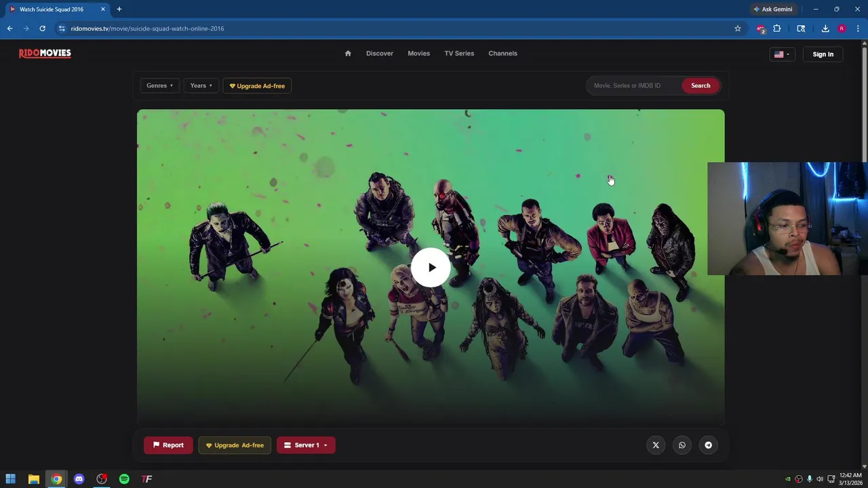Share the movie on X
Viewport: 868px width, 488px height.
(x=656, y=445)
